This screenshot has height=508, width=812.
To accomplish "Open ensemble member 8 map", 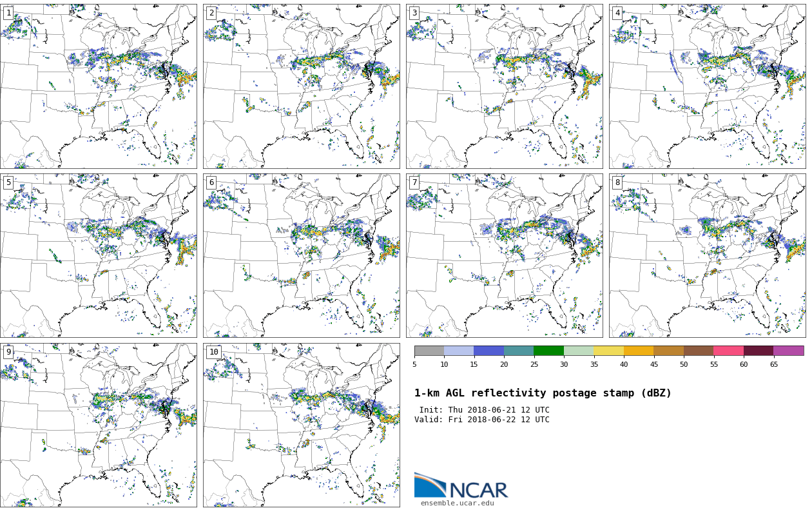I will [x=707, y=255].
